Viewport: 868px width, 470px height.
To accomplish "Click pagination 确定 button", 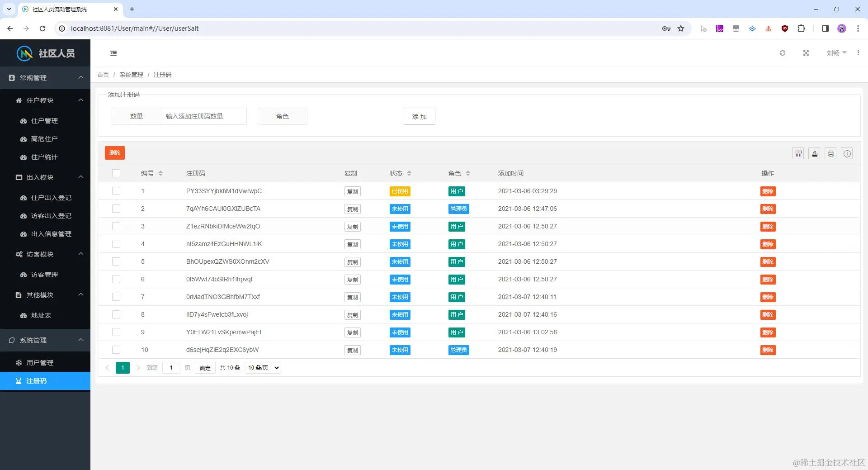I will (x=205, y=368).
